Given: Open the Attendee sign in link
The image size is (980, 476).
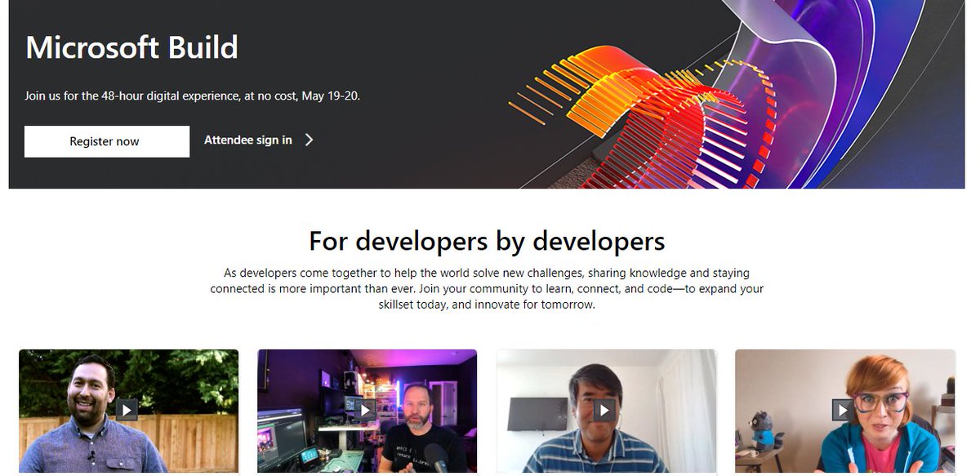Looking at the screenshot, I should (248, 140).
